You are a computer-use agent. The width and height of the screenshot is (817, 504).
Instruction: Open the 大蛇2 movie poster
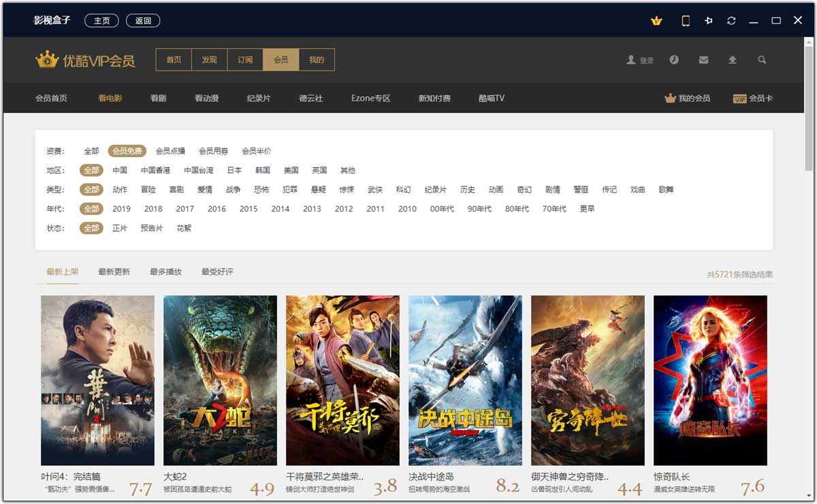(220, 380)
